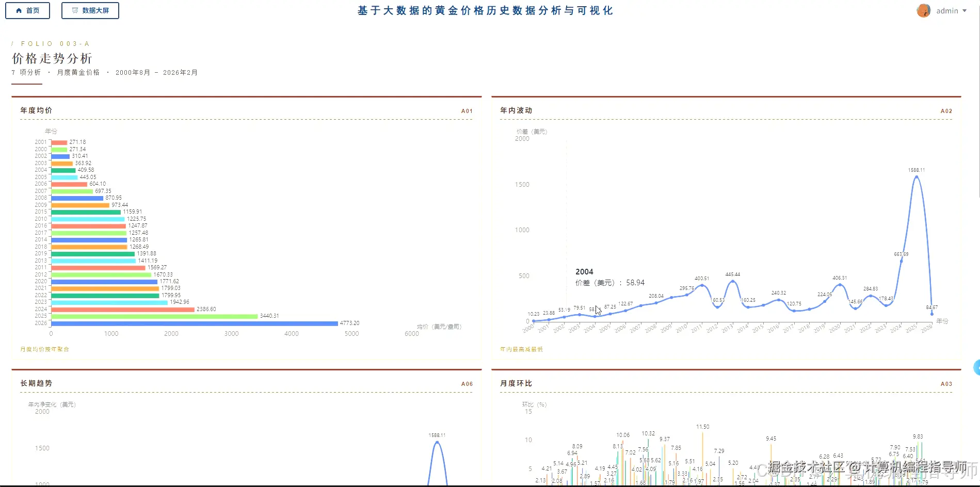Click the 406.31 peak on 年内波动 chart

840,285
